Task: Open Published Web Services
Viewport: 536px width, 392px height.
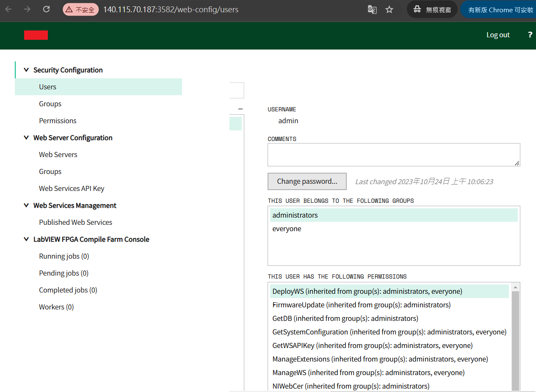Action: (75, 222)
